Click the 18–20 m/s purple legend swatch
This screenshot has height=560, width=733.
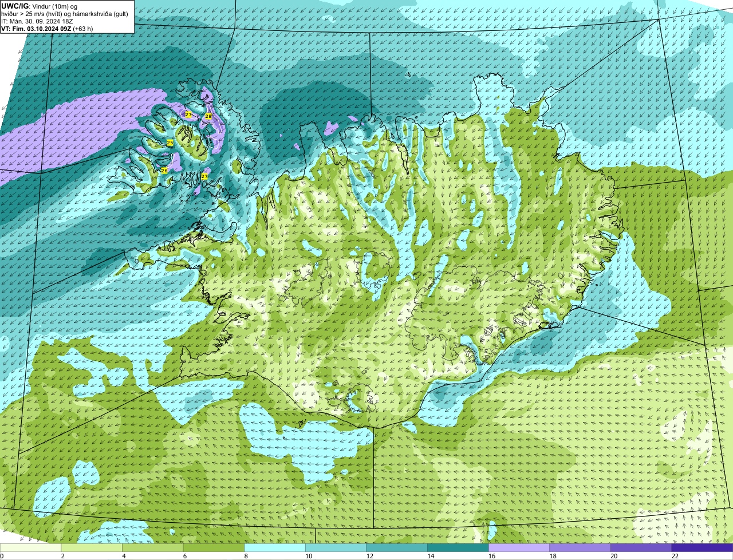580,547
